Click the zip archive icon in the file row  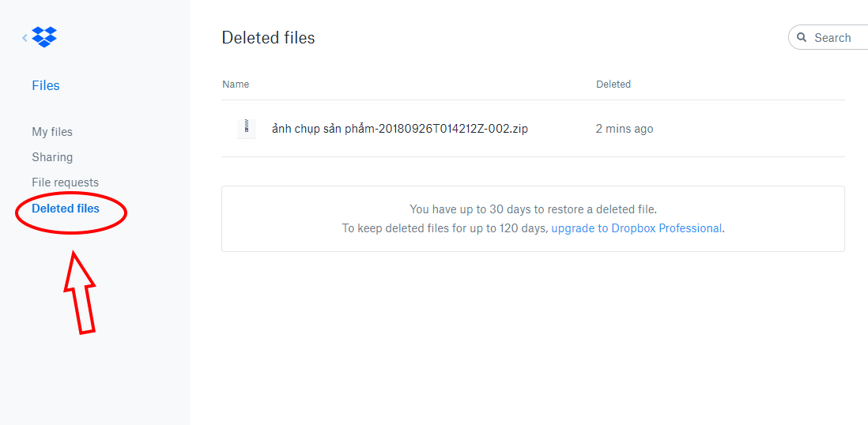pyautogui.click(x=247, y=128)
